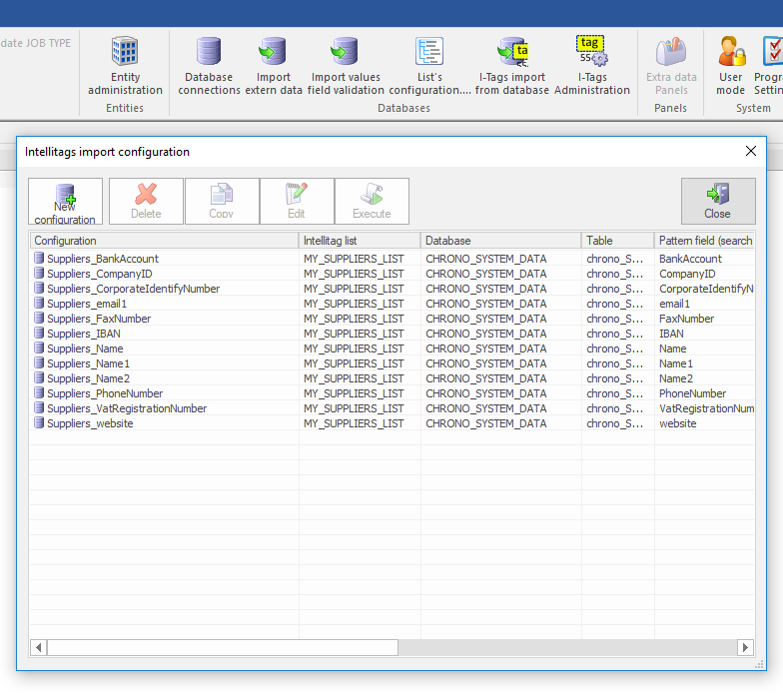The image size is (783, 700).
Task: Click the Intellitag list column header
Action: (360, 241)
